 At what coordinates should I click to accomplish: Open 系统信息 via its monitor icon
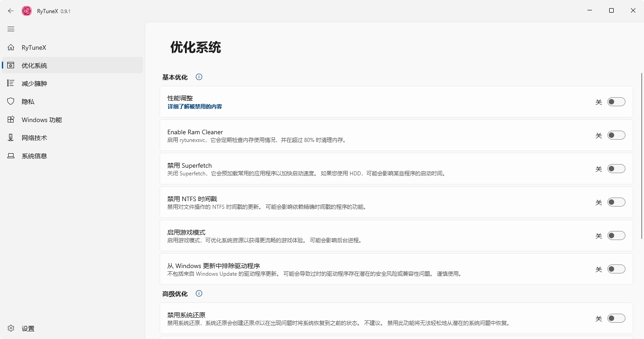pyautogui.click(x=11, y=155)
